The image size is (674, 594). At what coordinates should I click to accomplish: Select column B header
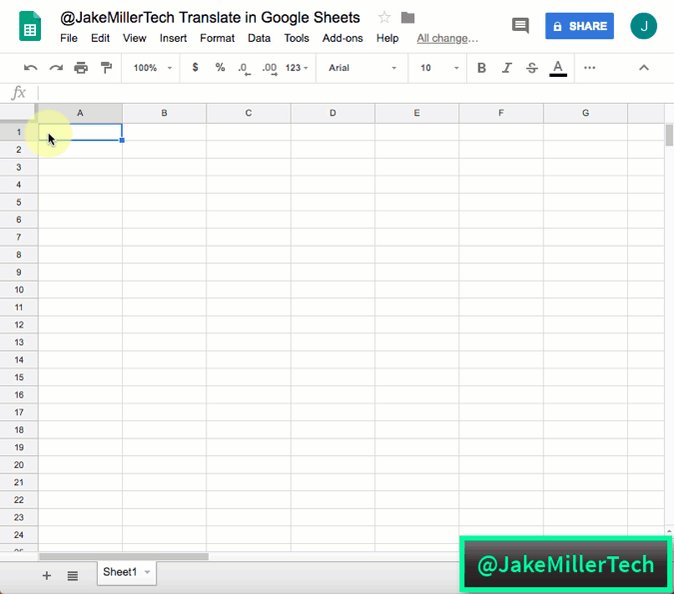[x=164, y=113]
